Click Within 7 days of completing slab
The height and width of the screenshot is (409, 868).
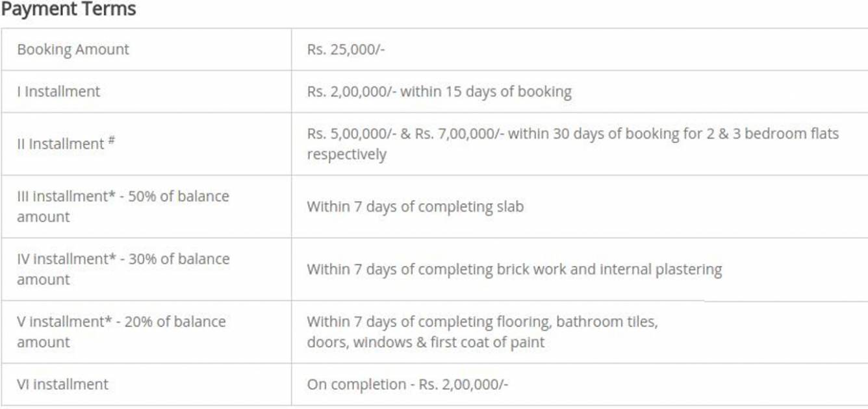point(415,206)
